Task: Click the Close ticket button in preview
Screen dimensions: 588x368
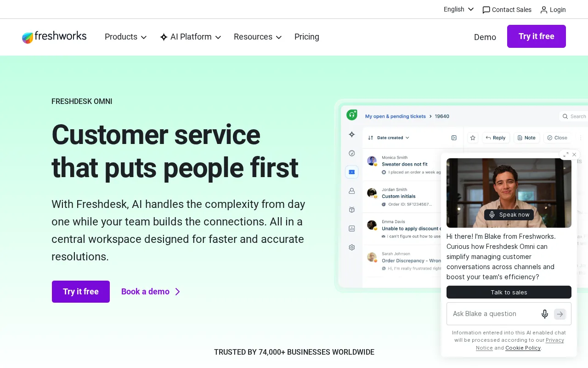Action: [x=557, y=138]
